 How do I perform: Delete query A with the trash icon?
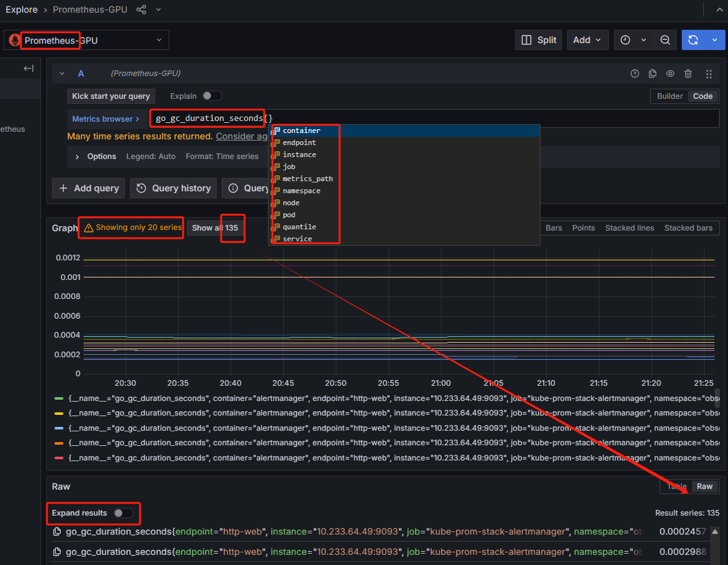(688, 73)
